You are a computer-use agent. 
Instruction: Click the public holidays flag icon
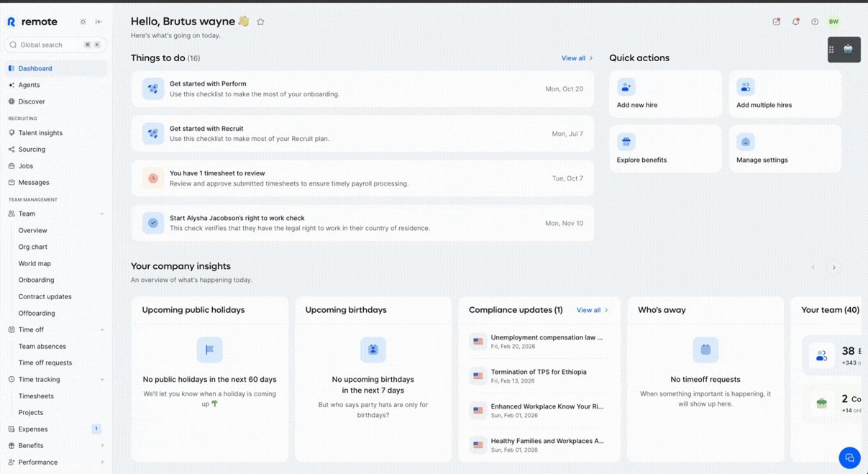pyautogui.click(x=210, y=350)
